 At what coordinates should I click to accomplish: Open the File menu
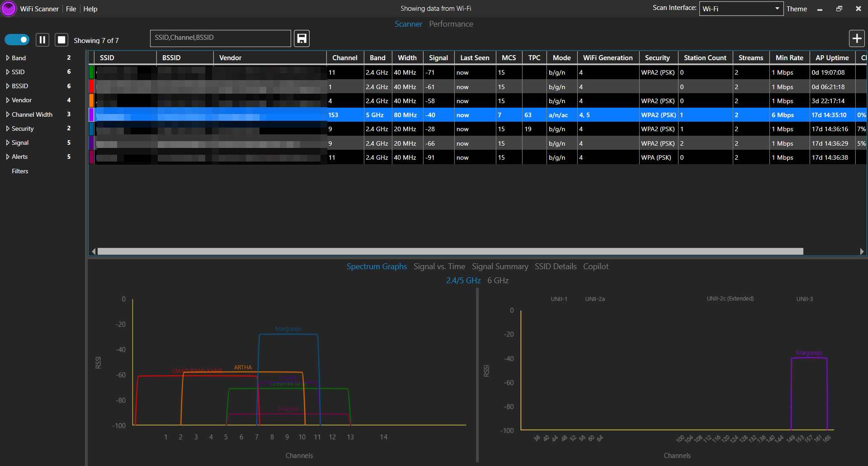[x=71, y=9]
